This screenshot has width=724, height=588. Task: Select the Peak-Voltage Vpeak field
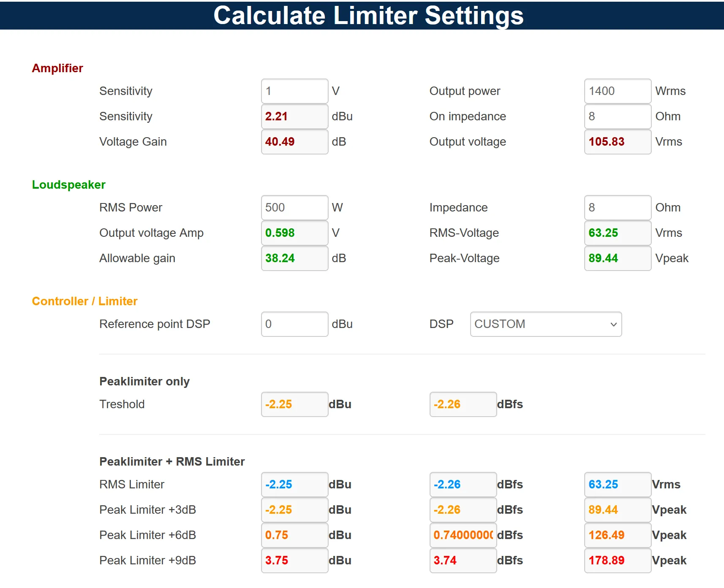click(x=618, y=258)
